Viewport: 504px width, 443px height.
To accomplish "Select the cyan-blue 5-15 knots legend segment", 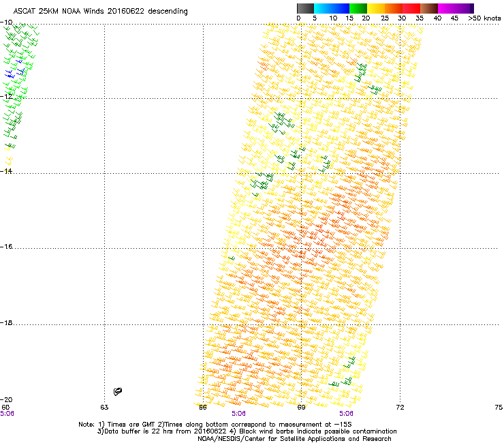I will (x=332, y=8).
